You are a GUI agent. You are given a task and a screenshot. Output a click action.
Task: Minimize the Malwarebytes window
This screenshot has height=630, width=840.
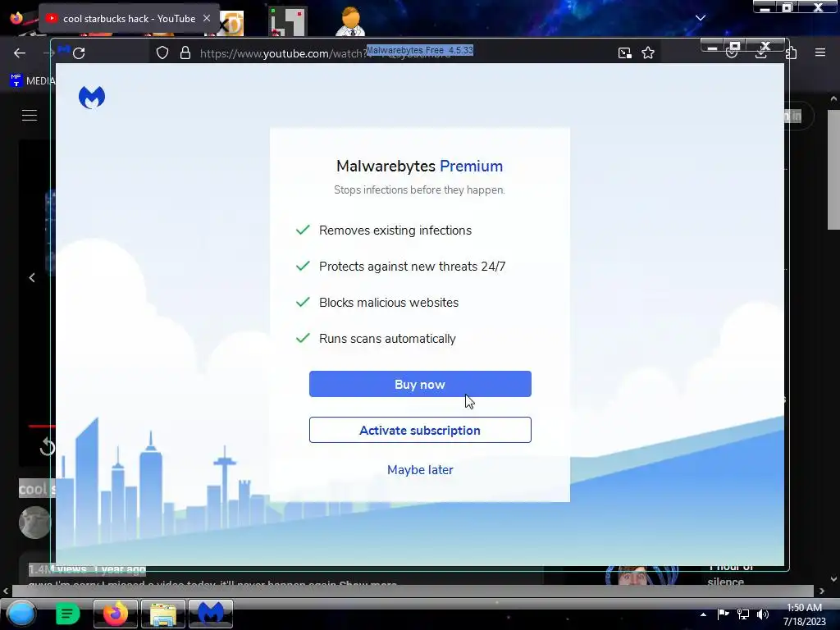pyautogui.click(x=712, y=47)
